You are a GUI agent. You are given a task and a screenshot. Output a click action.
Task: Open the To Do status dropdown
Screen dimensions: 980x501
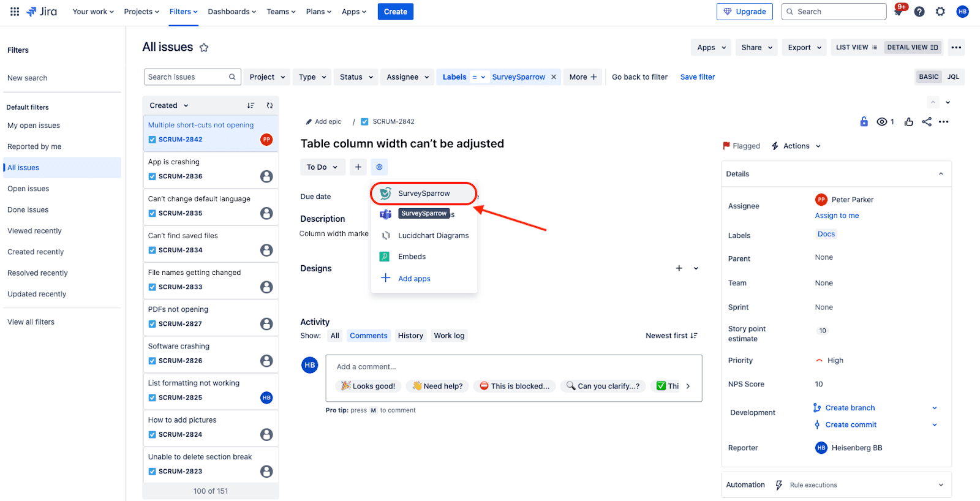pyautogui.click(x=322, y=167)
